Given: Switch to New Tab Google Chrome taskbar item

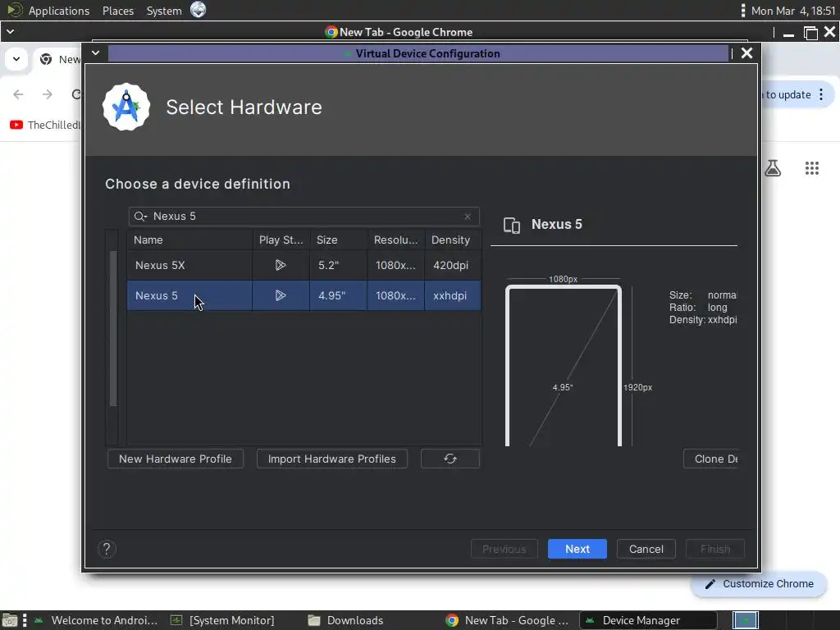Looking at the screenshot, I should 508,620.
